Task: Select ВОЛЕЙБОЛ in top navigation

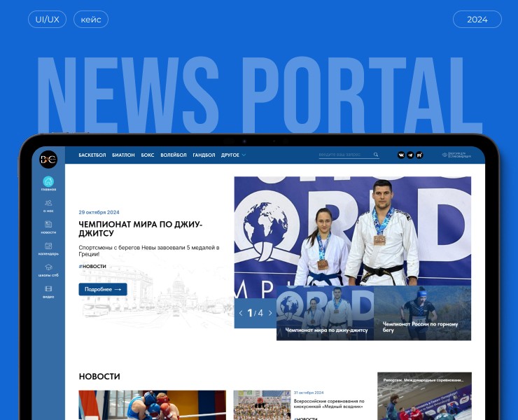Action: tap(174, 155)
